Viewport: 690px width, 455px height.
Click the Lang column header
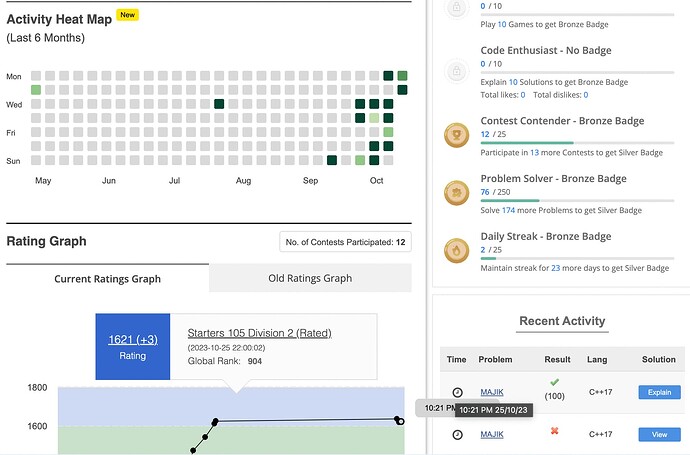click(x=597, y=360)
